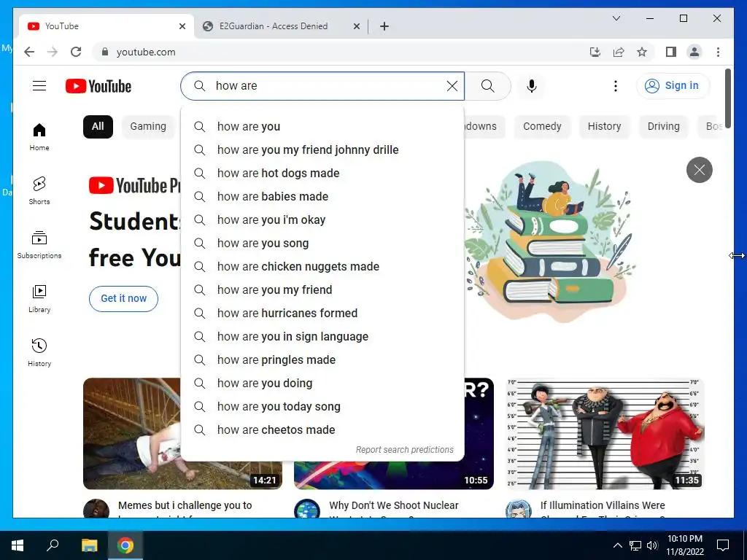Open File Explorer from taskbar
The height and width of the screenshot is (560, 747).
tap(89, 545)
